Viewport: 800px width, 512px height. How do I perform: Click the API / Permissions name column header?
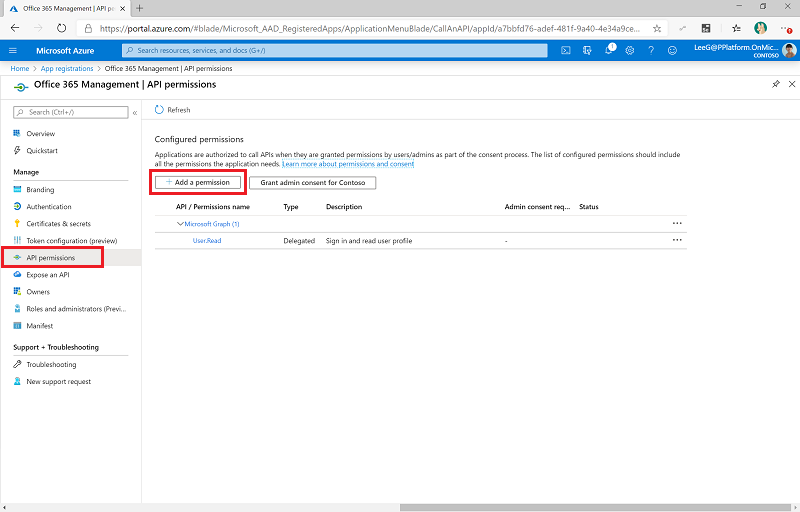pos(213,207)
